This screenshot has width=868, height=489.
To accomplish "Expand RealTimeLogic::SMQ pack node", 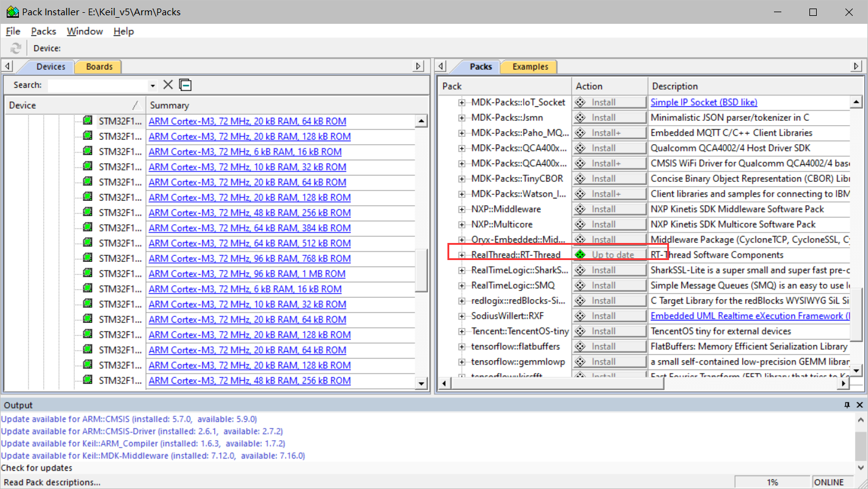I will point(462,285).
